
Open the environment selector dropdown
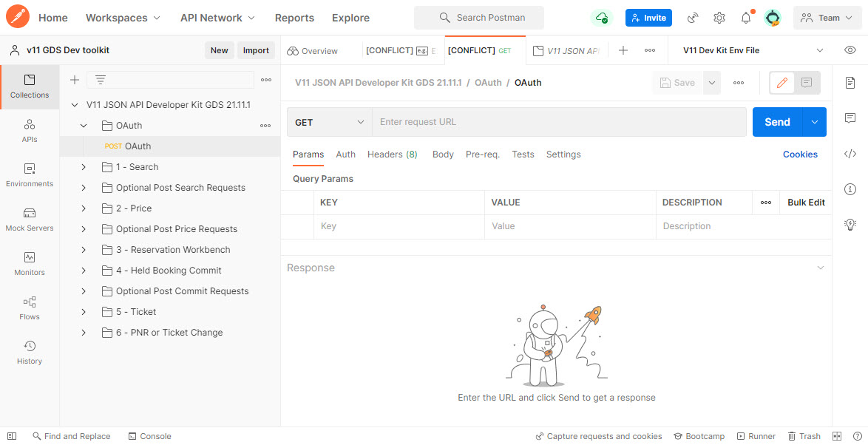click(754, 50)
